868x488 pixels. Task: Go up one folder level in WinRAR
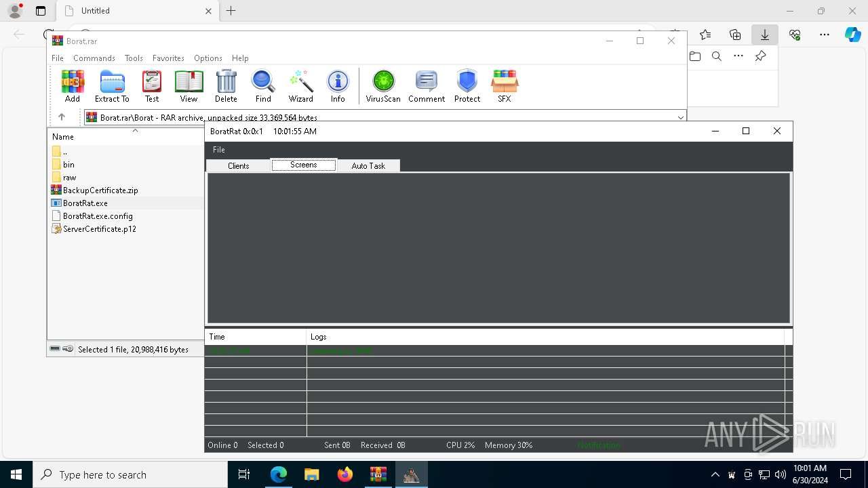[x=62, y=117]
